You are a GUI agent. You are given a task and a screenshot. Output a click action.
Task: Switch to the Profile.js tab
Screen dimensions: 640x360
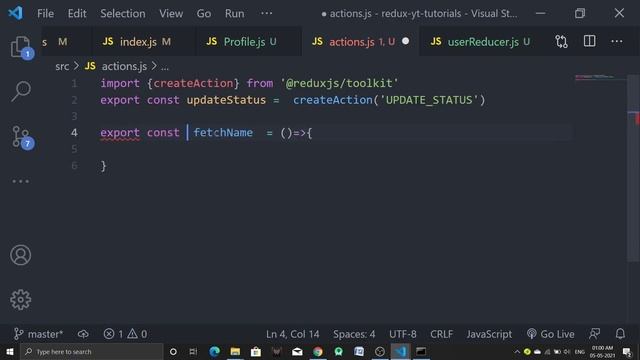[249, 42]
